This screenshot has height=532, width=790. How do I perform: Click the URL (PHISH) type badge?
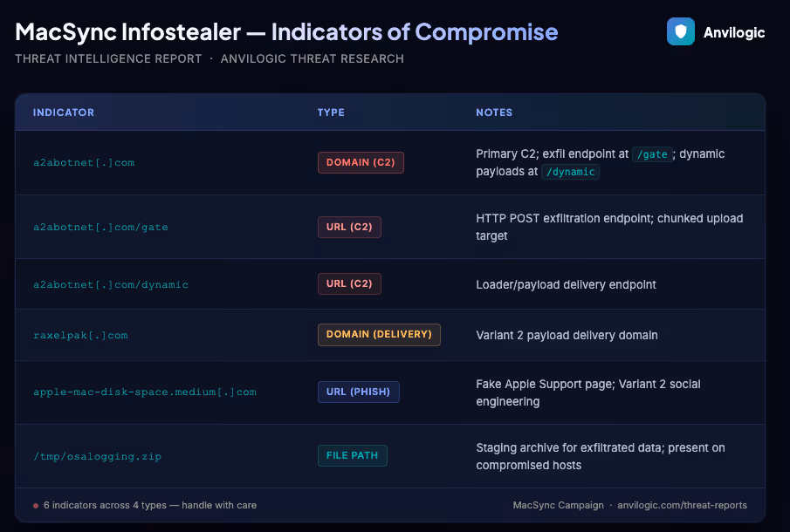click(358, 392)
